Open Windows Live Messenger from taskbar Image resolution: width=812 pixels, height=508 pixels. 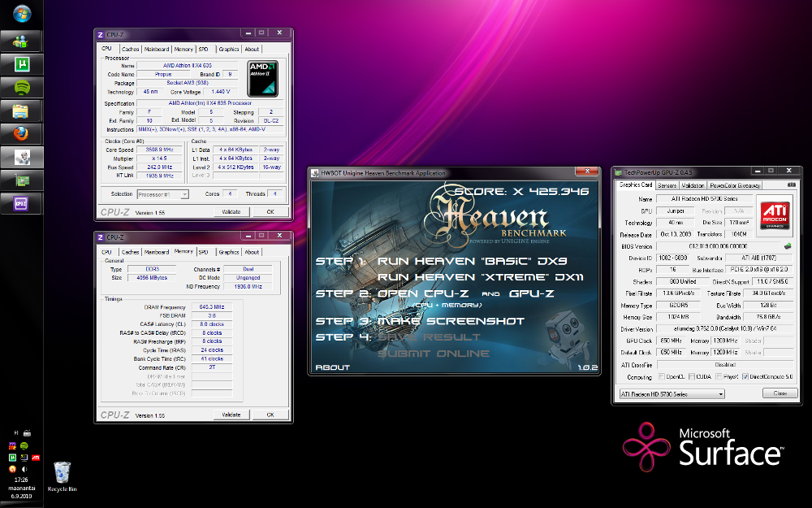pos(21,41)
